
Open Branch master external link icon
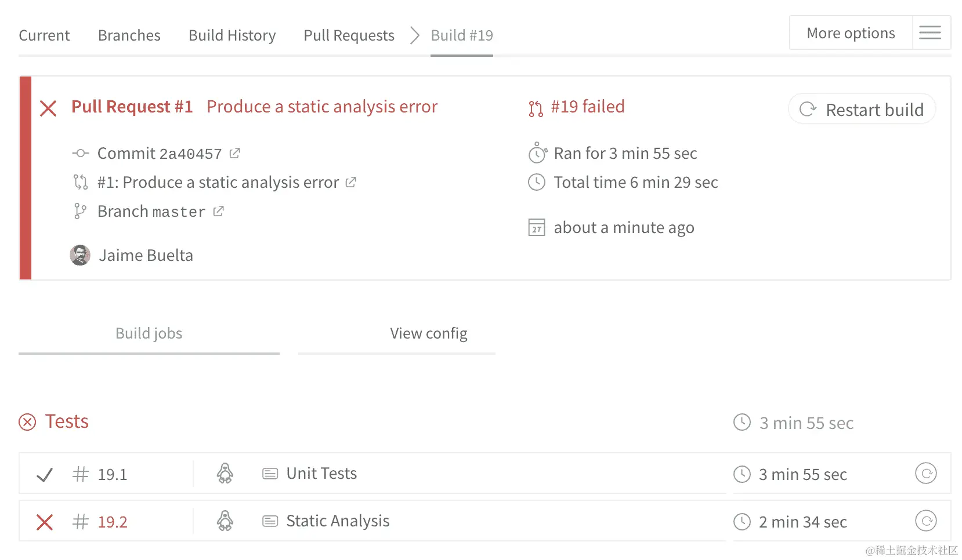coord(218,212)
